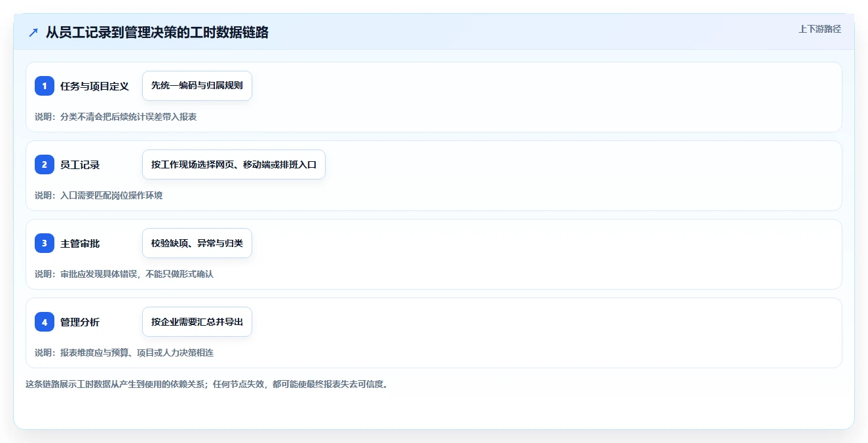Click the note 报表维度应与预算、项目或人力决策相连
868x443 pixels.
[x=137, y=353]
